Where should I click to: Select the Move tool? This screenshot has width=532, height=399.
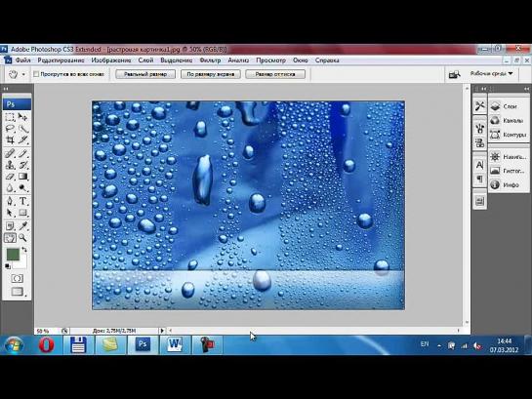[x=22, y=117]
